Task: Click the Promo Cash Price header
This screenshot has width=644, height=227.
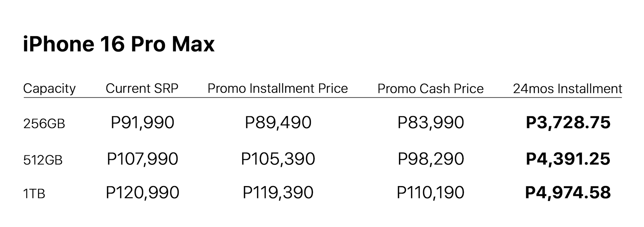Action: coord(431,88)
